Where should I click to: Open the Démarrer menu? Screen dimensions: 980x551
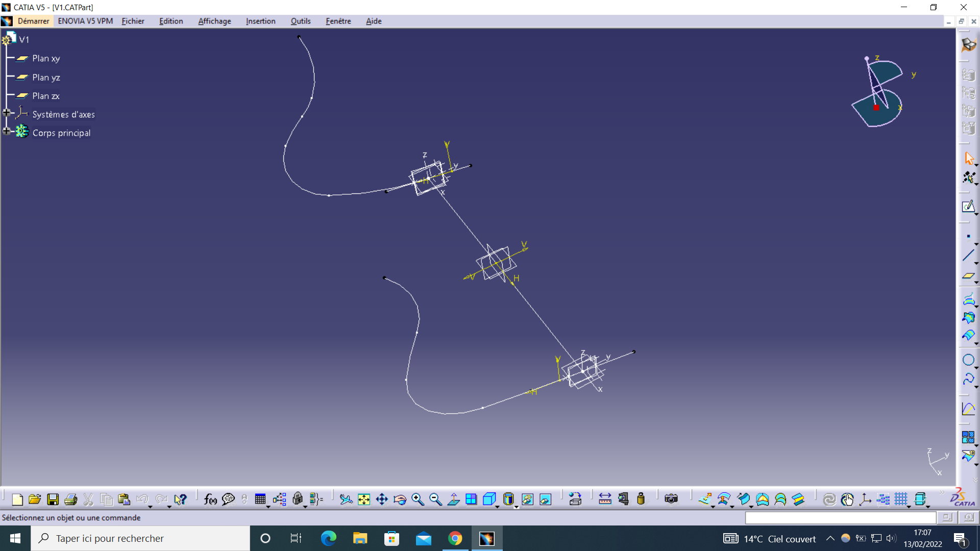(33, 21)
